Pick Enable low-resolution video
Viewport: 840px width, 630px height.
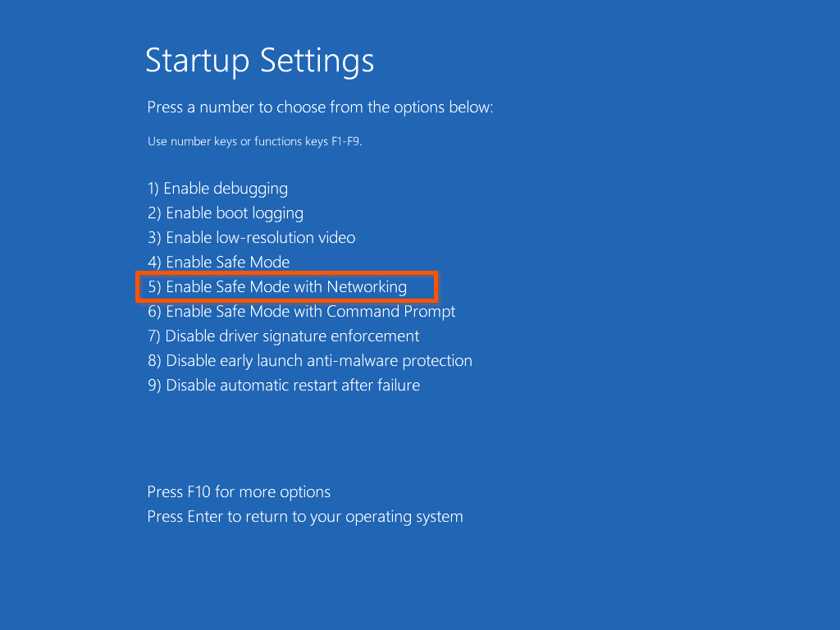tap(251, 238)
